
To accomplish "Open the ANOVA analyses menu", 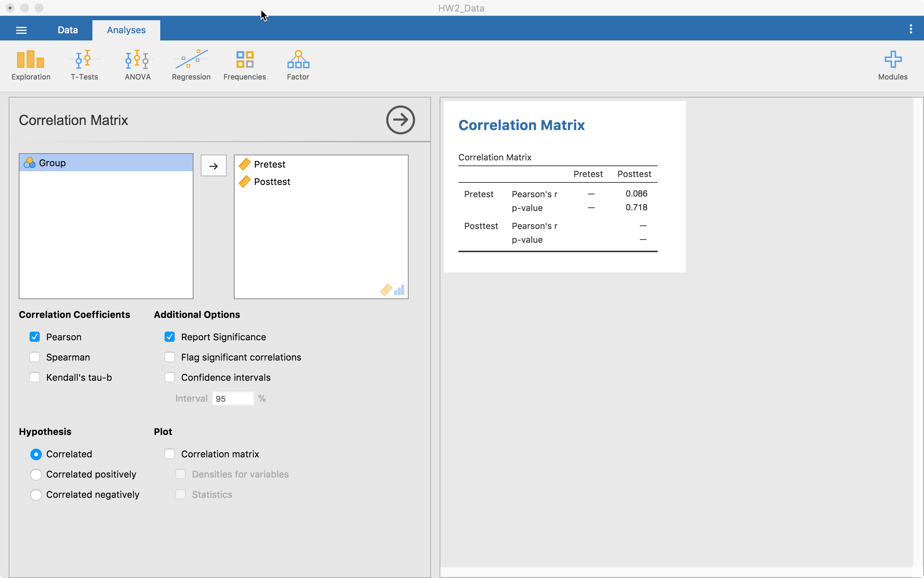I will pyautogui.click(x=138, y=65).
